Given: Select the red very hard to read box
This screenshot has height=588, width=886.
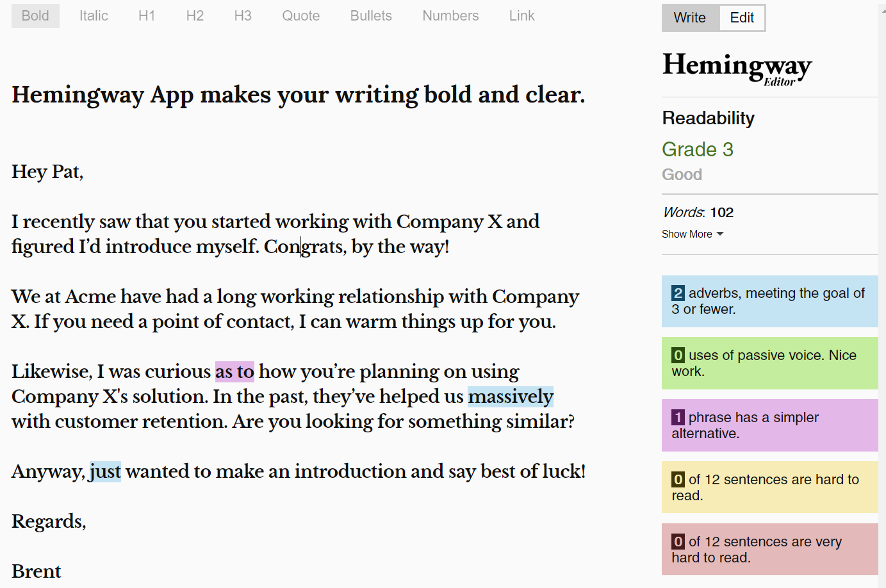Looking at the screenshot, I should pyautogui.click(x=770, y=550).
